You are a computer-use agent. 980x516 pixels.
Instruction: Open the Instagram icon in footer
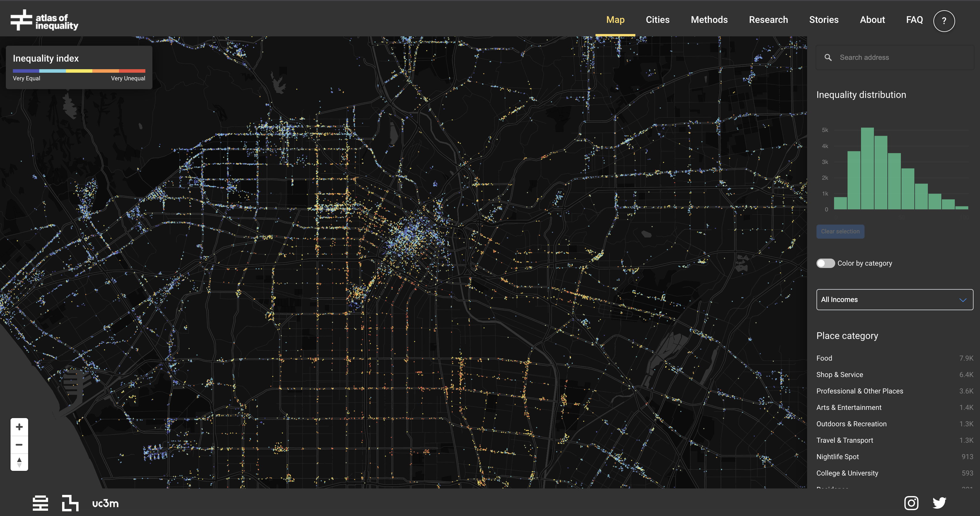click(911, 503)
